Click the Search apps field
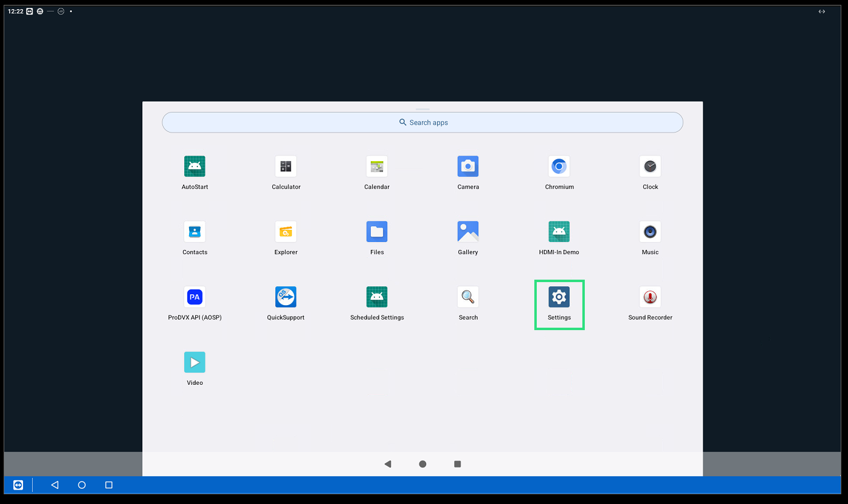The width and height of the screenshot is (848, 504). (422, 122)
